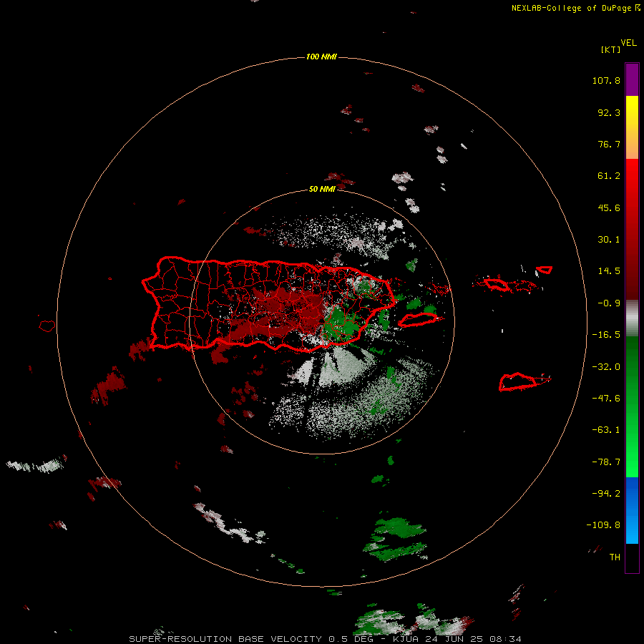Click the yellow-orange segment of the color bar
This screenshot has width=644, height=644.
632,127
